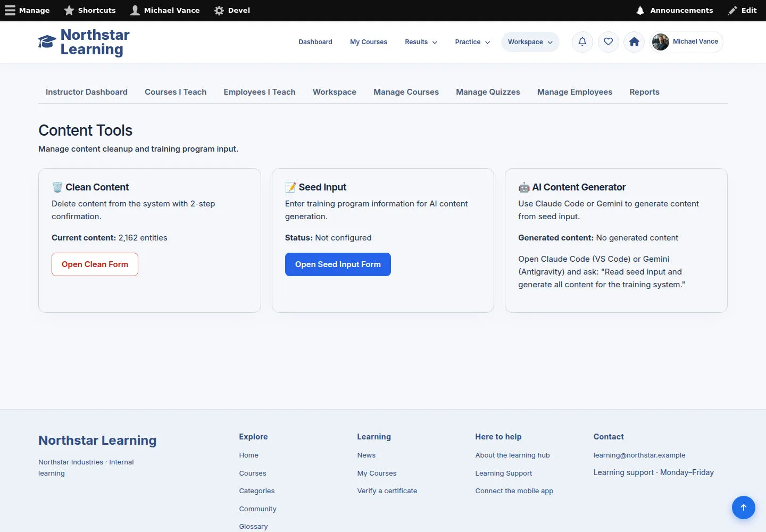
Task: Click the Northstar Learning graduation cap logo
Action: point(47,42)
